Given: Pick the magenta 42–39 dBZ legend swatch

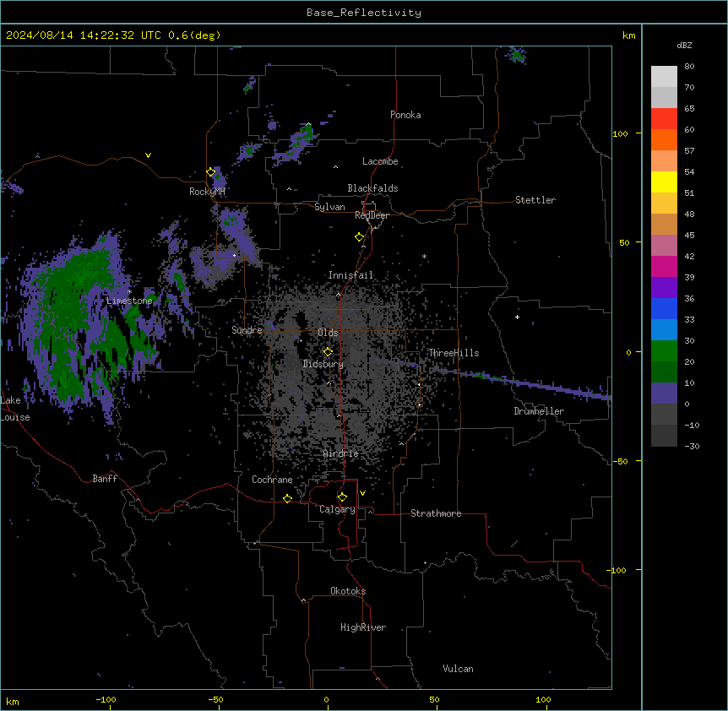Looking at the screenshot, I should tap(664, 266).
